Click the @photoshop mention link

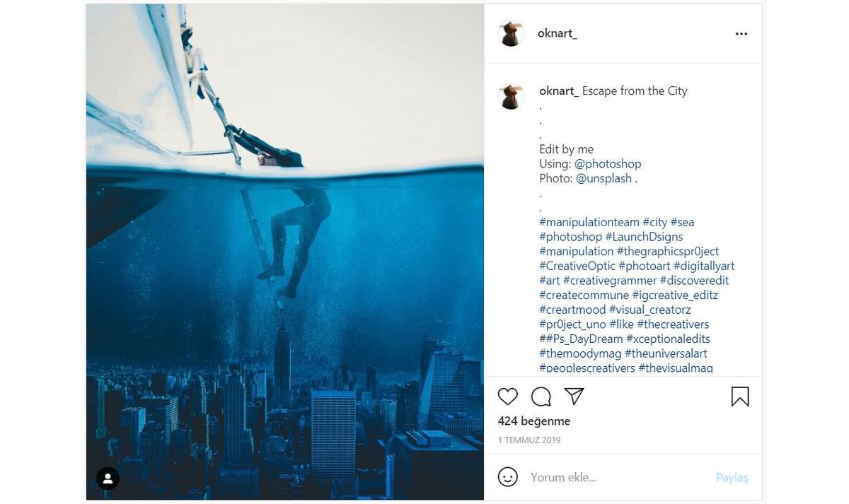[608, 164]
